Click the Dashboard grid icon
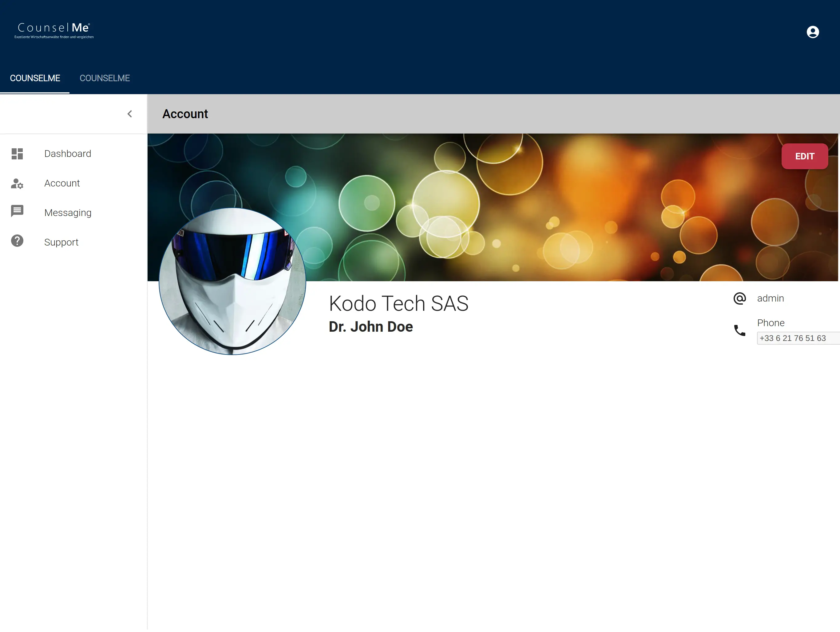 click(x=17, y=154)
